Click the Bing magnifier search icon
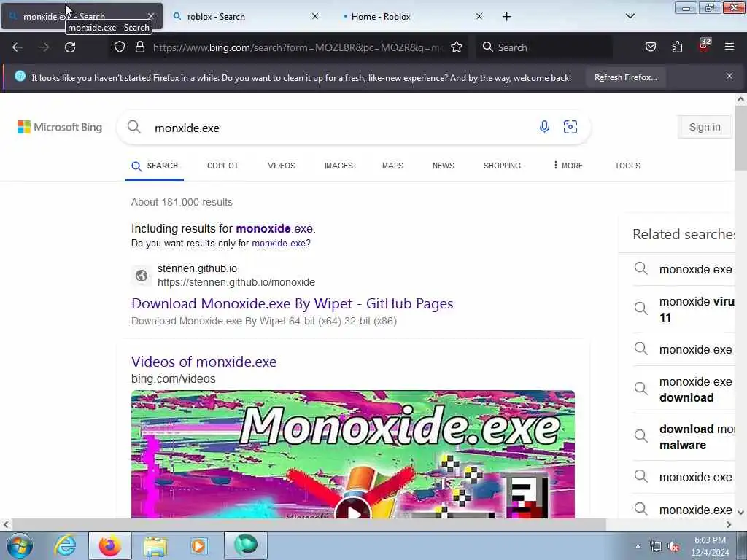Screen dimensions: 747x560 click(134, 127)
